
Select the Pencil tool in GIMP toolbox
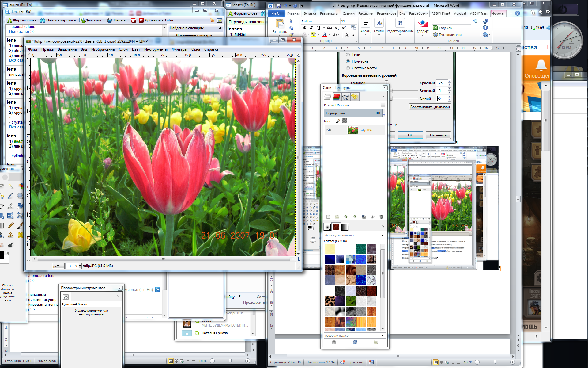click(x=11, y=225)
